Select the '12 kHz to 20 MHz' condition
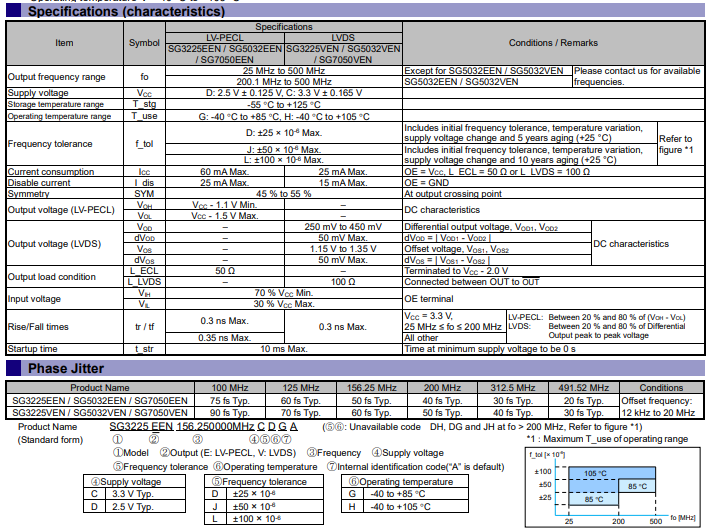This screenshot has height=531, width=717. point(658,412)
